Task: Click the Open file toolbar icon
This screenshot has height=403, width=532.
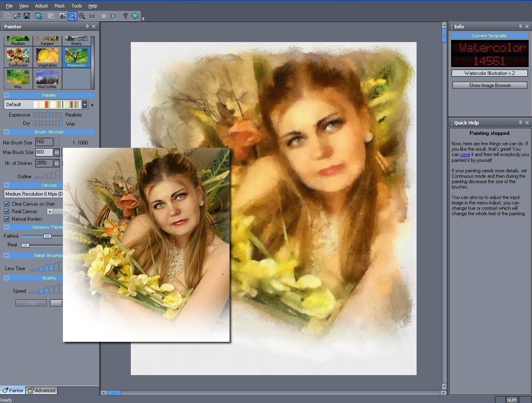Action: point(17,16)
